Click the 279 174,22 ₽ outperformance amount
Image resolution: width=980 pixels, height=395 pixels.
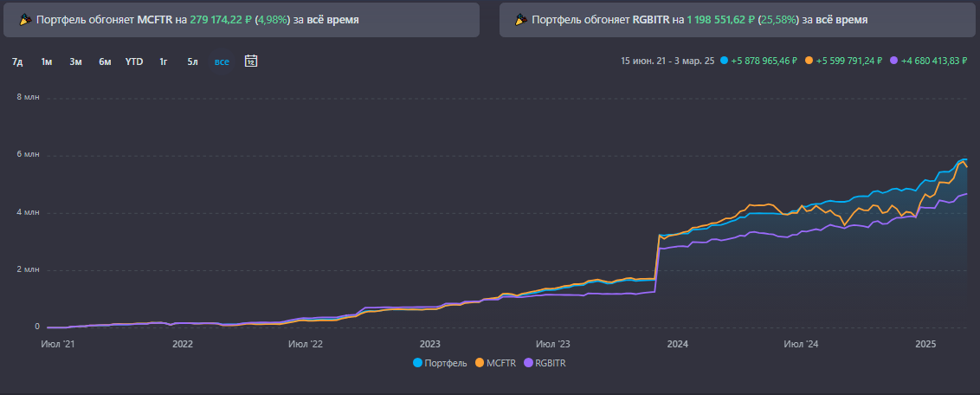click(x=221, y=20)
